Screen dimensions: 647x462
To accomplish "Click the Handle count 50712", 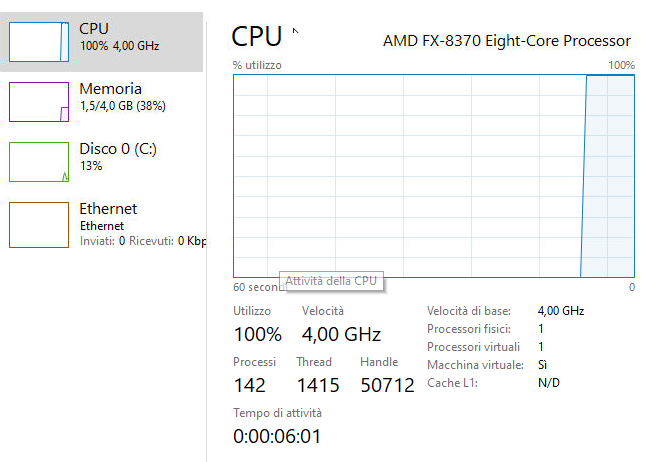I will click(386, 386).
